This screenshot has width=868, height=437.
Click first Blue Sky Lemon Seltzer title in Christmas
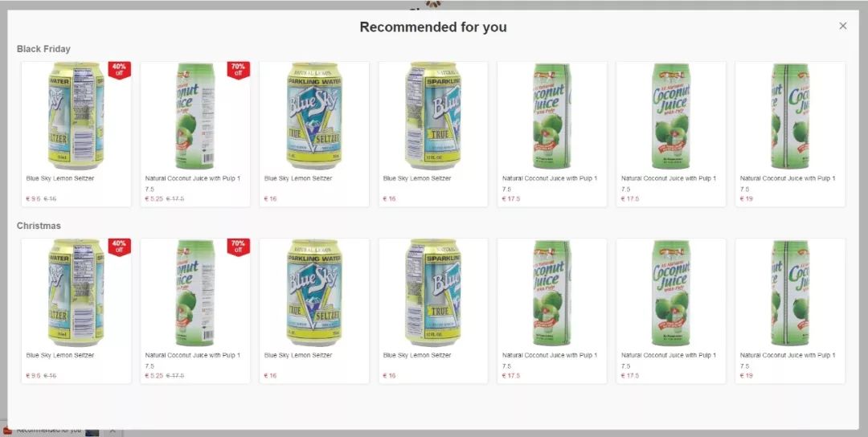[x=59, y=356]
